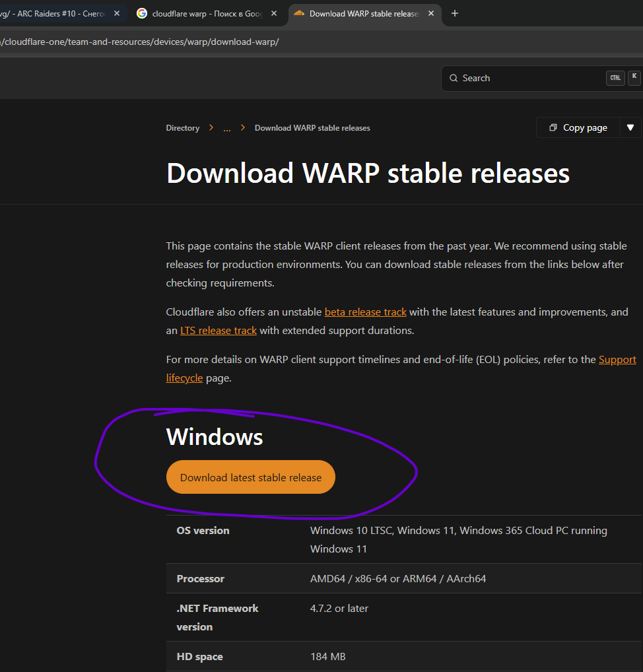643x672 pixels.
Task: Click the HD space row label
Action: pos(200,657)
